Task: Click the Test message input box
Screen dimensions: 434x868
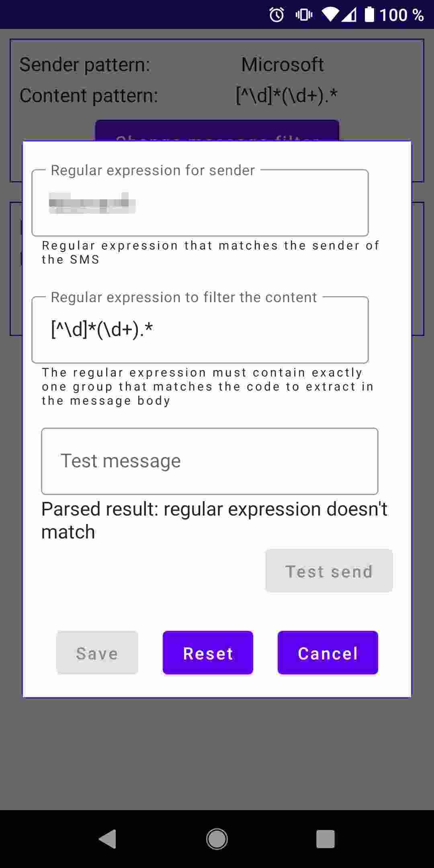Action: [x=209, y=461]
